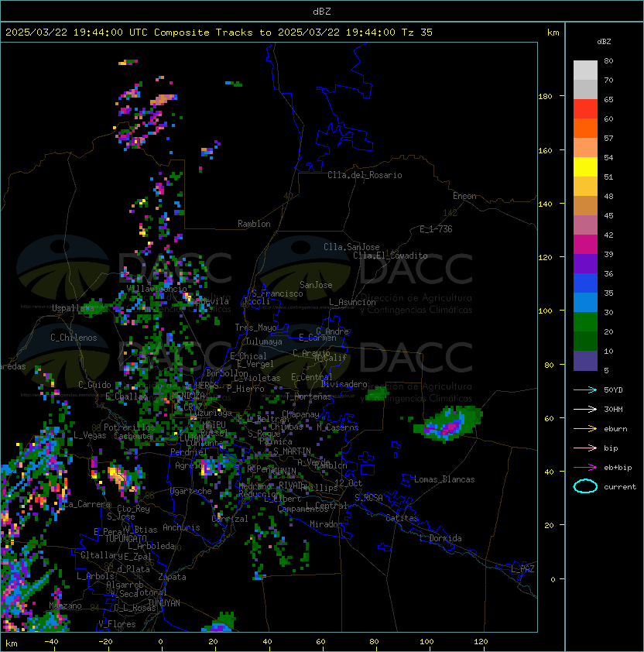Click the white 30HM arrow legend icon
The width and height of the screenshot is (644, 652).
pyautogui.click(x=585, y=410)
